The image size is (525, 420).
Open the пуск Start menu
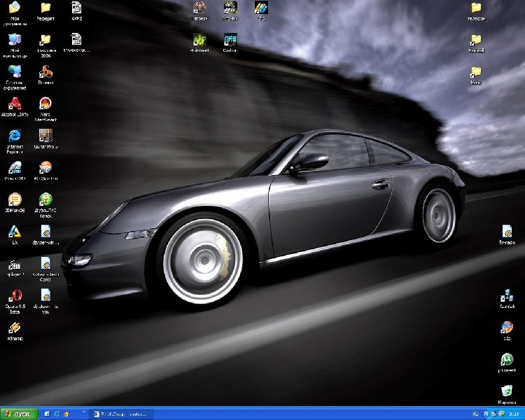tap(19, 414)
